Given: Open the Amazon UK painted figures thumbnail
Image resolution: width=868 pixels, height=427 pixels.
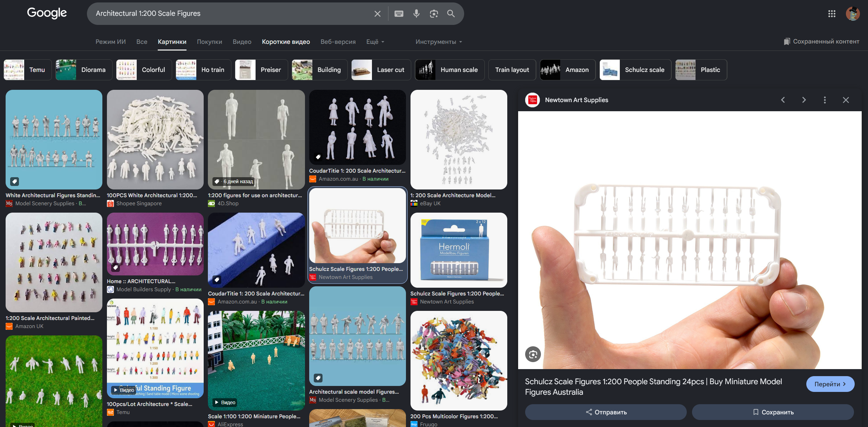Looking at the screenshot, I should [x=54, y=262].
